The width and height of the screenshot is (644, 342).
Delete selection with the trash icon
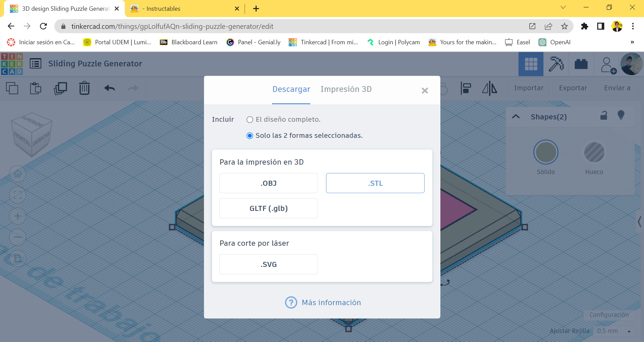tap(85, 88)
